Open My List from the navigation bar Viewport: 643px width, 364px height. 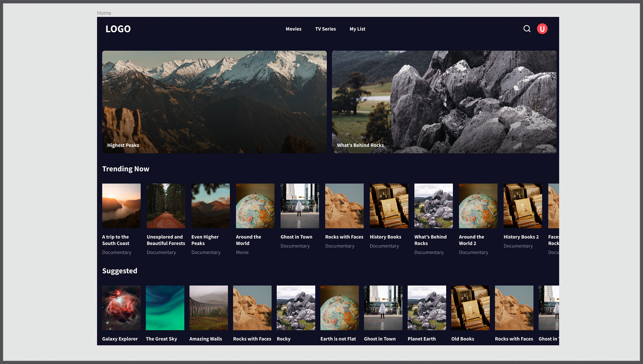[x=357, y=28]
